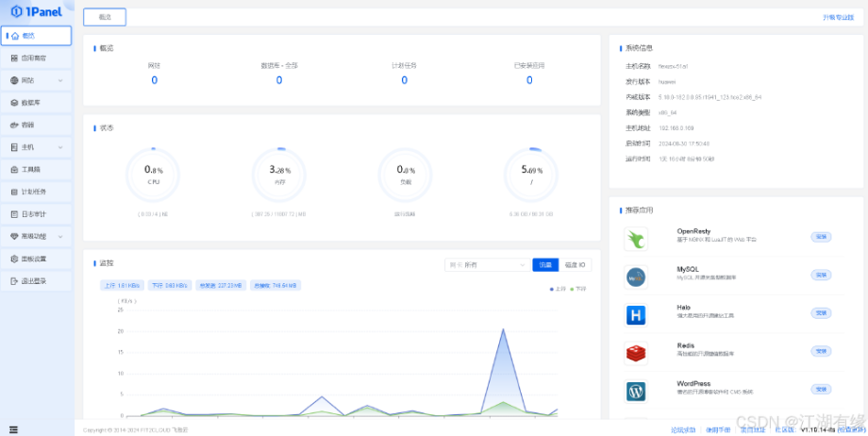This screenshot has height=436, width=868.
Task: Click the boot time 2024-08-30 value
Action: coord(684,143)
